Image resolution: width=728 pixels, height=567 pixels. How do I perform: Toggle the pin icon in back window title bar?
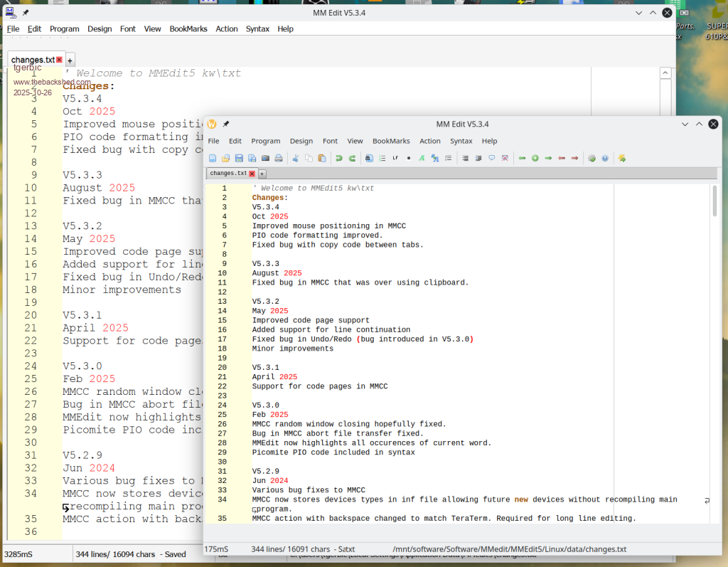point(26,12)
